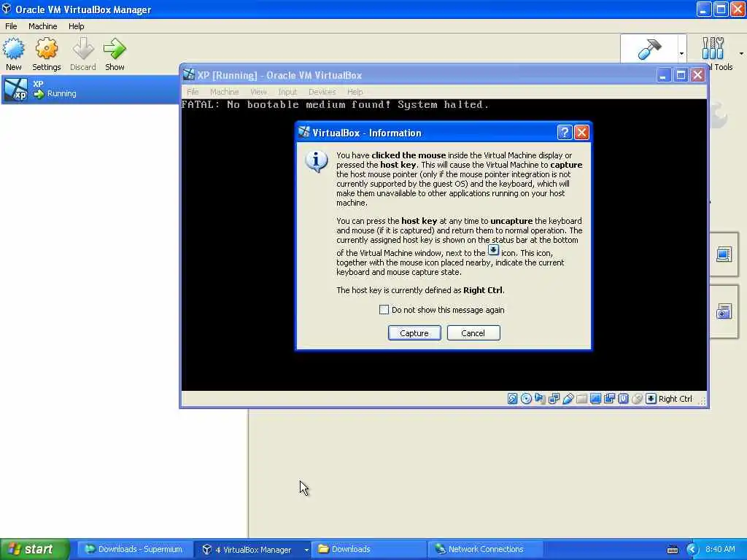747x560 pixels.
Task: Open Help menu in XP VM window
Action: pyautogui.click(x=355, y=91)
